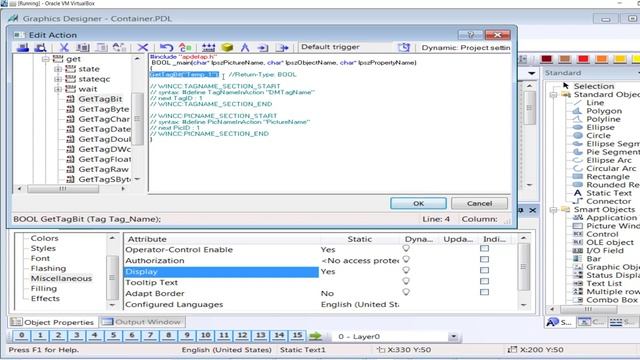Screen dimensions: 640x360
Task: Click the Display attribute row
Action: [x=221, y=272]
